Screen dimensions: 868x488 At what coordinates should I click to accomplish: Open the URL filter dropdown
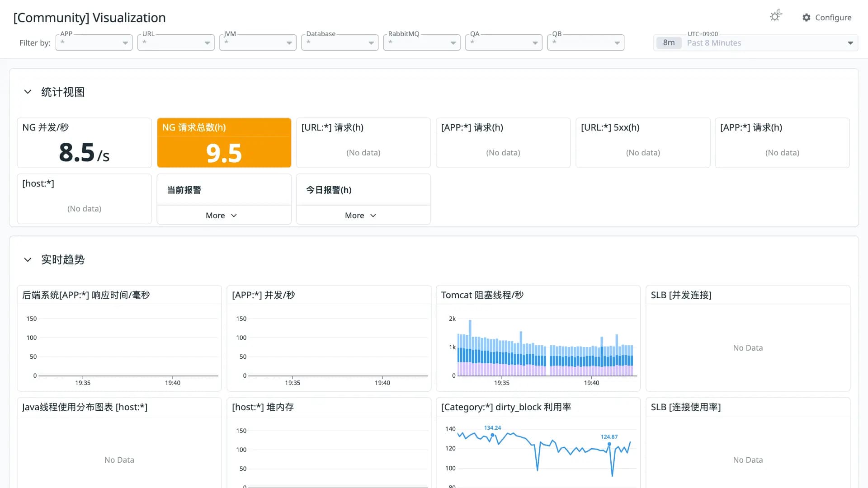coord(176,42)
